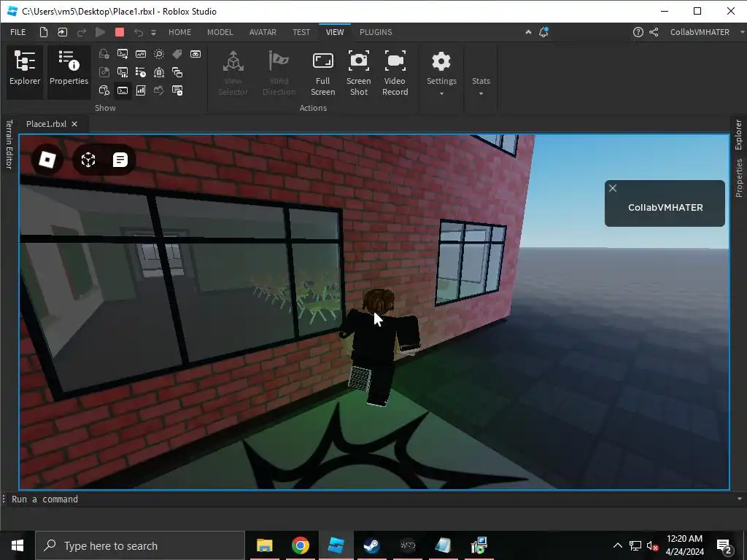Screen dimensions: 747x560
Task: Click the Open file arrow icon
Action: [x=63, y=32]
